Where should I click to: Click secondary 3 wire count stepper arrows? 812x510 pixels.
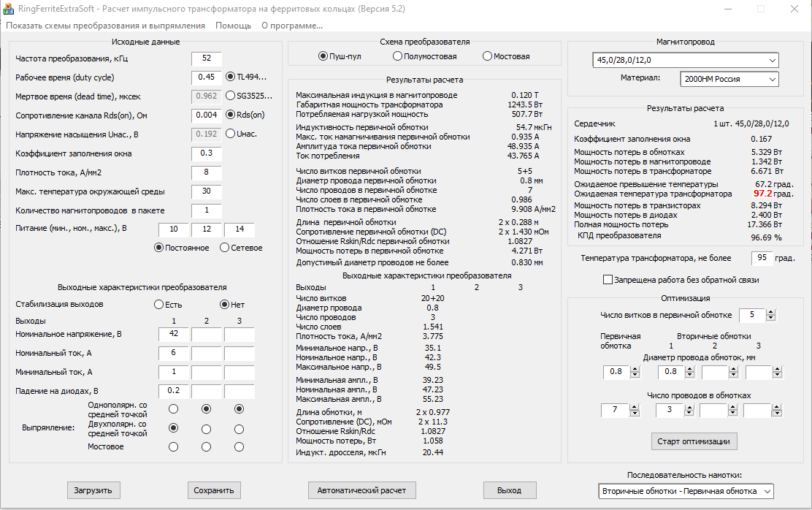[777, 411]
